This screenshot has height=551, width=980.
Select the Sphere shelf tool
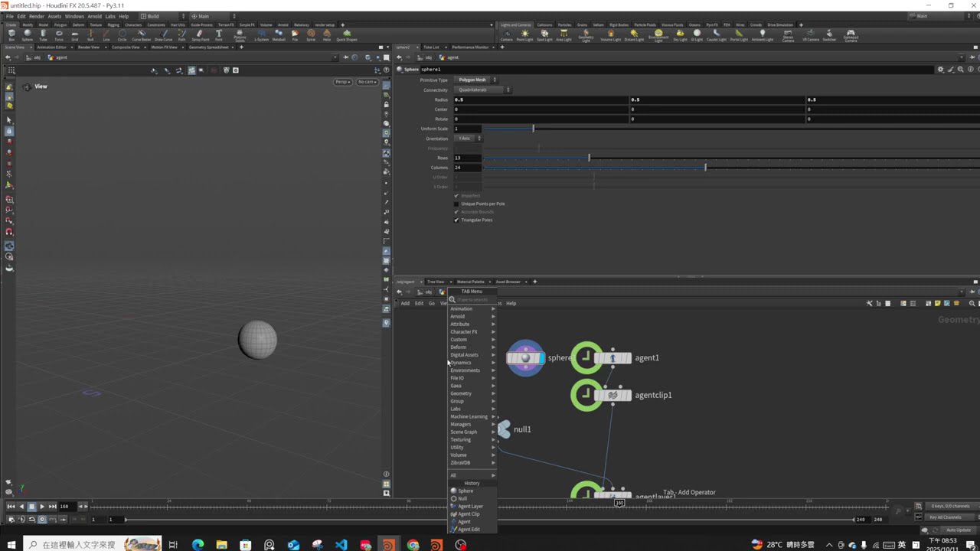(x=28, y=35)
